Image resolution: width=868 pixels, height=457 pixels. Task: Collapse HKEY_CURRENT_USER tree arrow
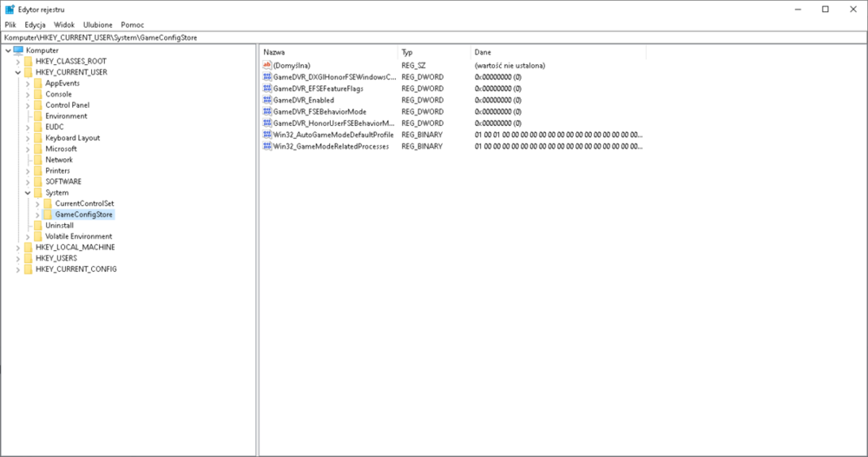[18, 73]
